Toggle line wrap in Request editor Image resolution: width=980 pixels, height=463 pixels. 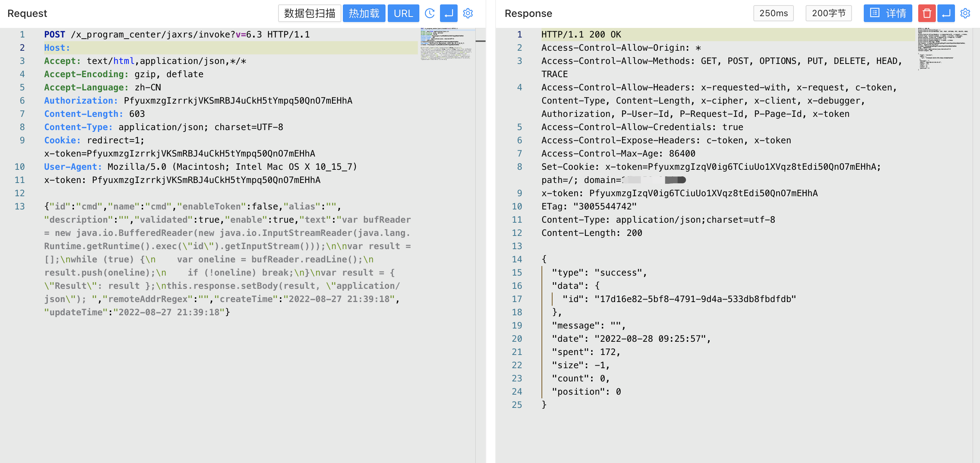[448, 13]
